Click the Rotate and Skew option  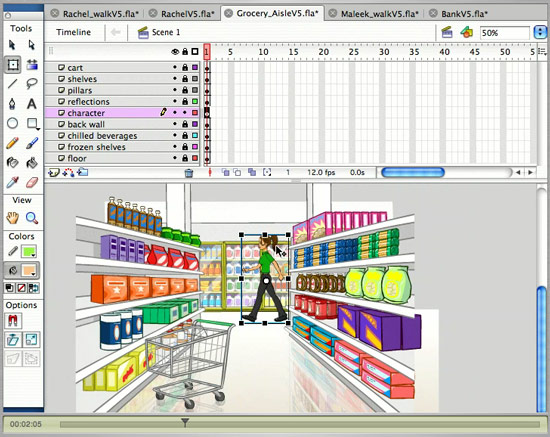[13, 340]
